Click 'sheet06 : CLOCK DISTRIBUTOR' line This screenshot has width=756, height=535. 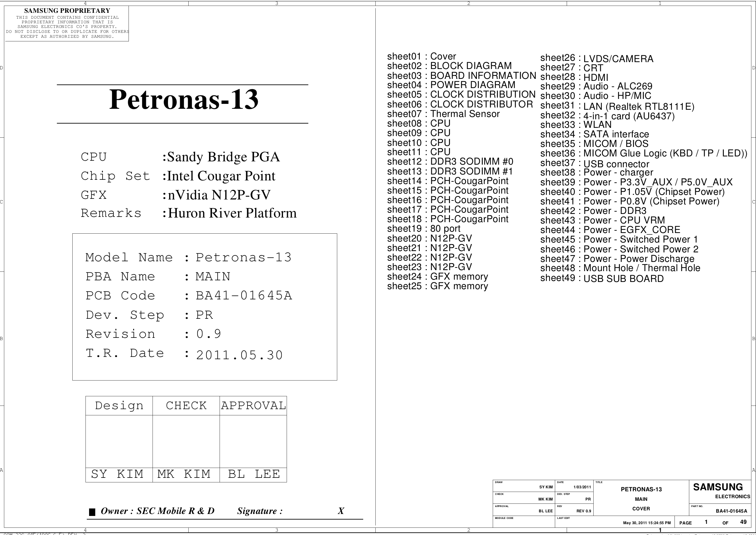click(x=460, y=104)
